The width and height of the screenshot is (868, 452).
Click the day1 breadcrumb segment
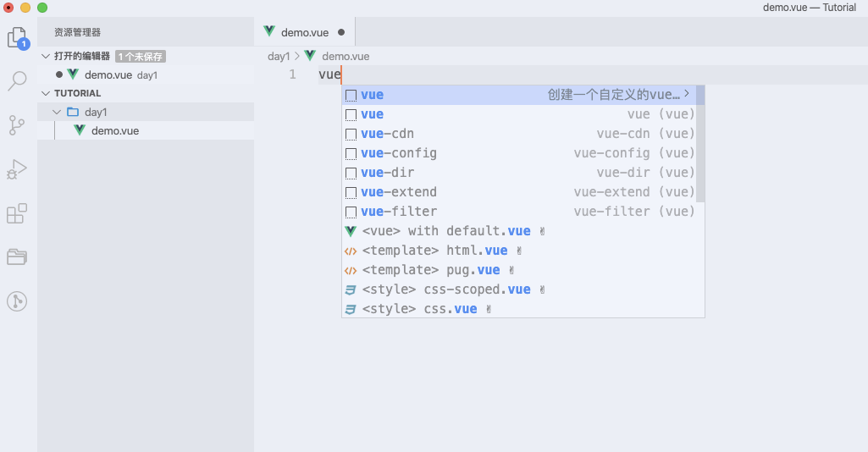[x=279, y=56]
